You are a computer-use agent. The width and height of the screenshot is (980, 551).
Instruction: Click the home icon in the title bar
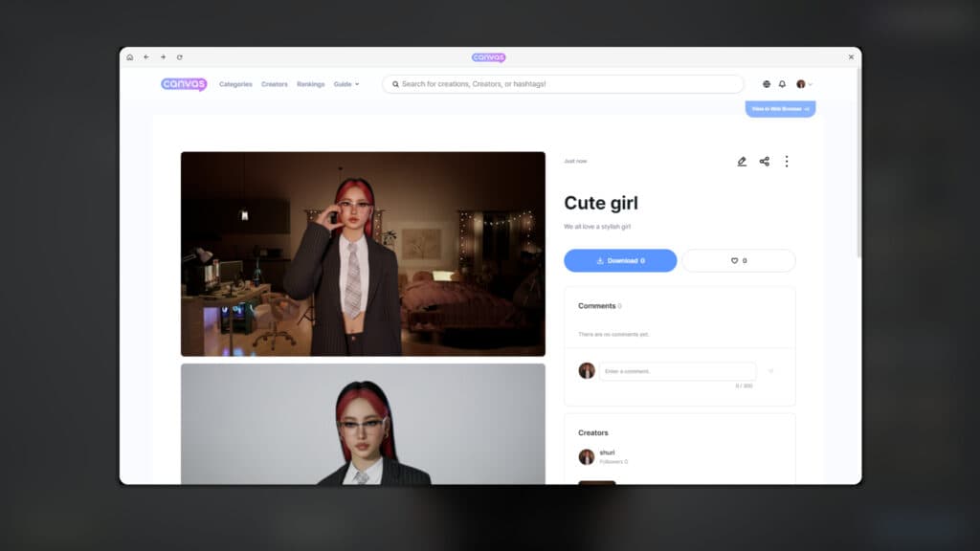tap(130, 57)
